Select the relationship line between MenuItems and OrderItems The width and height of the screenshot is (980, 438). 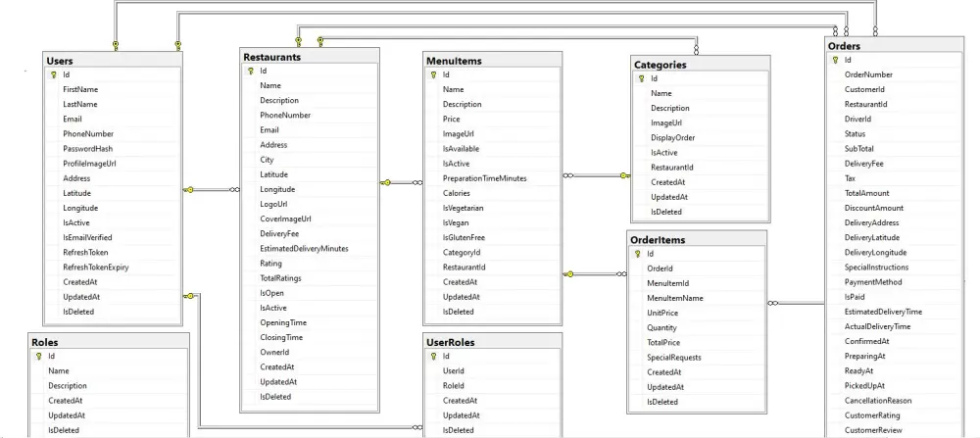(x=595, y=273)
